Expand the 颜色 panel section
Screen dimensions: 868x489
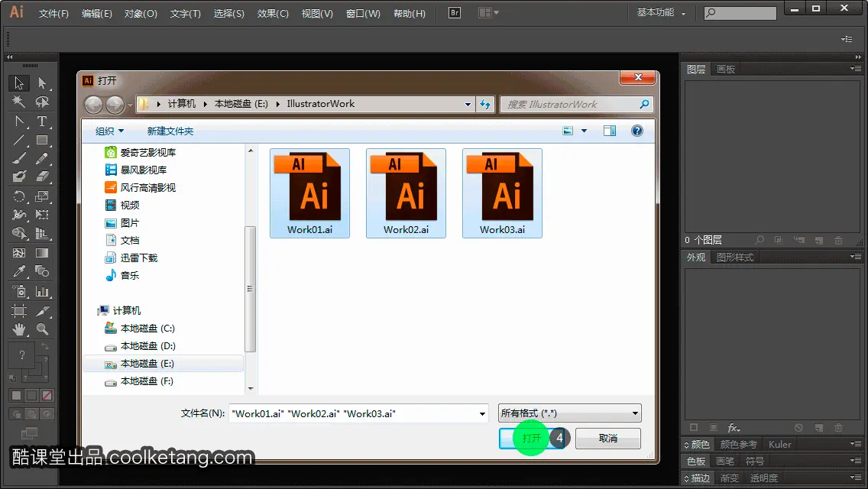(696, 444)
